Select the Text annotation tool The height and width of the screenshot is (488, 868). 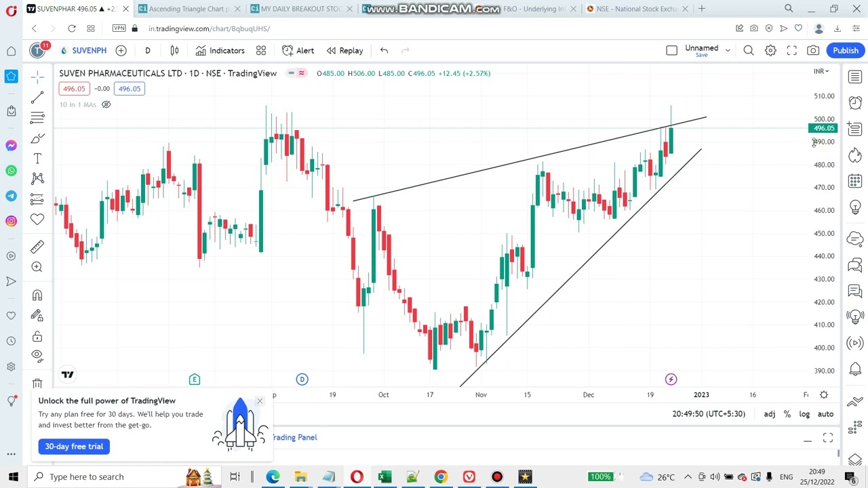37,159
